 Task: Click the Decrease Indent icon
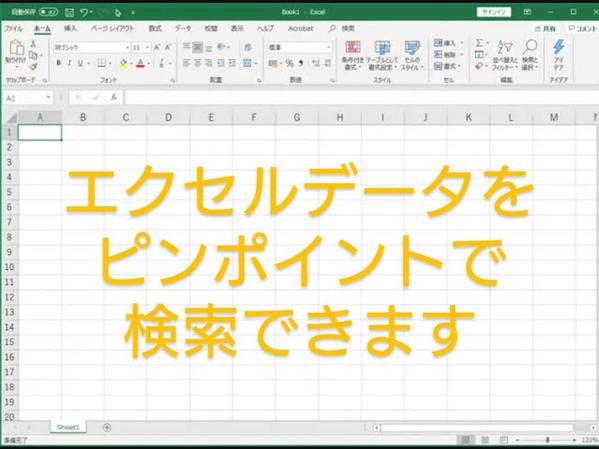pos(221,63)
